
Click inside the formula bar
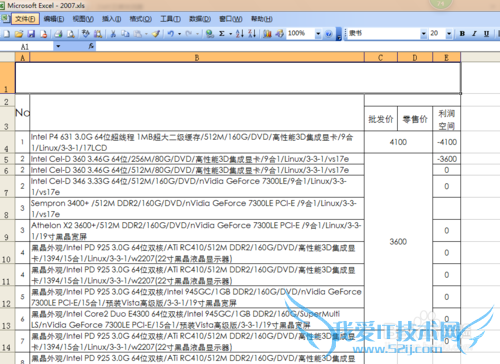pos(297,46)
